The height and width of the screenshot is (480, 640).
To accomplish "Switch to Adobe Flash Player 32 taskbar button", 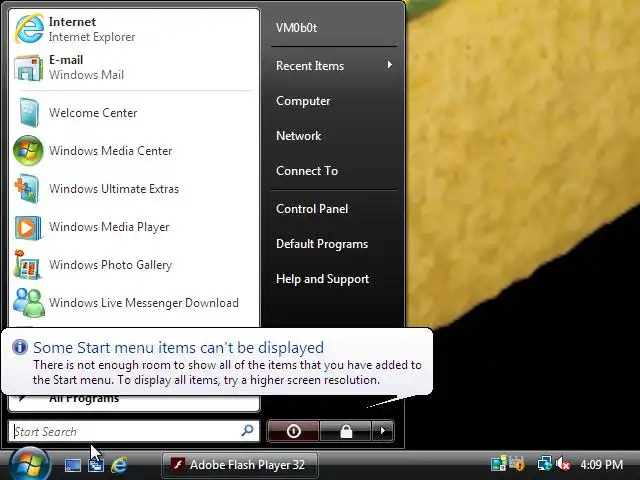I will [240, 465].
